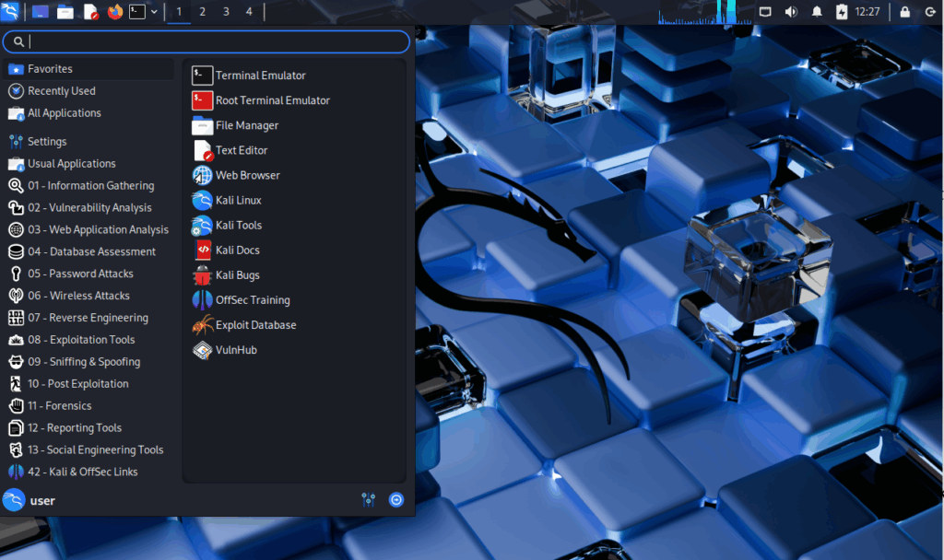Select the Favorites category
This screenshot has width=944, height=560.
88,69
